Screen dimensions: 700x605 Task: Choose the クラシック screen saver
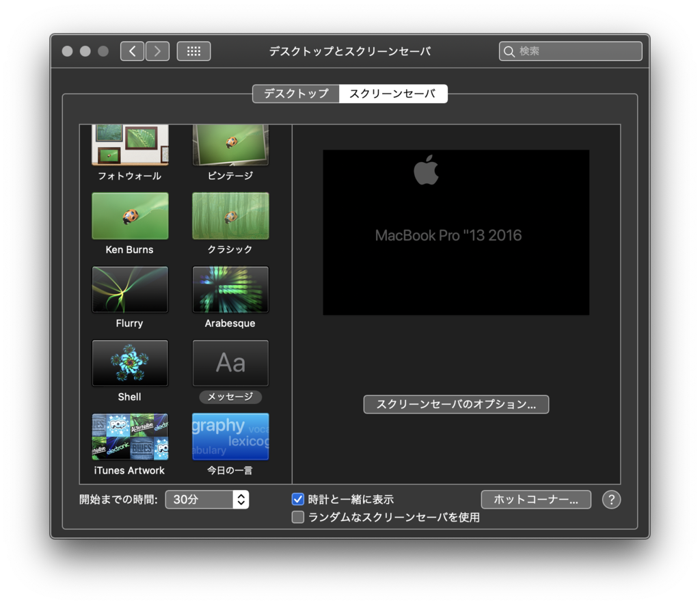tap(230, 215)
